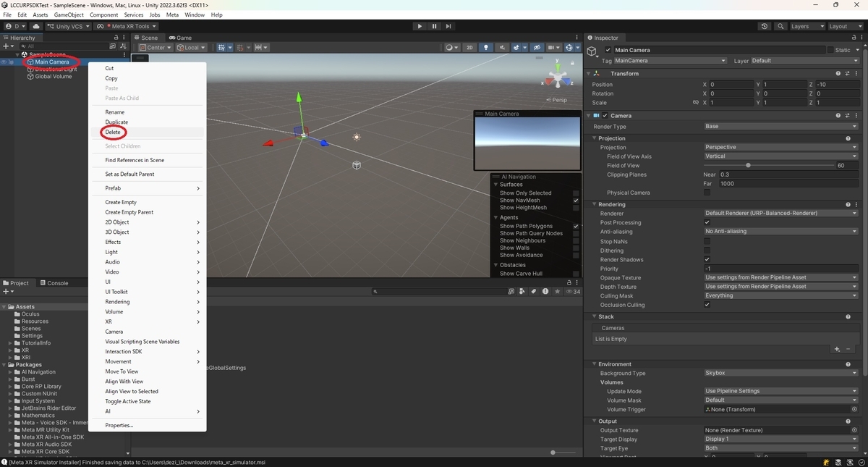Toggle Post Processing checkbox

[707, 222]
